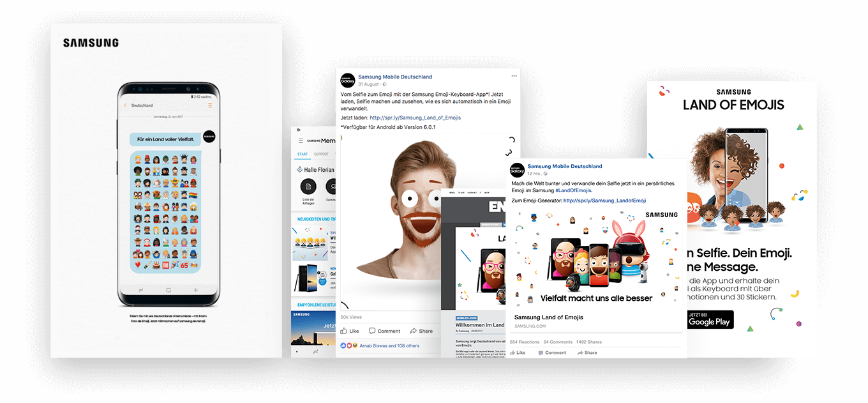
Task: Open Samsung Mobile Deutschland page from 31 August post
Action: pyautogui.click(x=395, y=77)
